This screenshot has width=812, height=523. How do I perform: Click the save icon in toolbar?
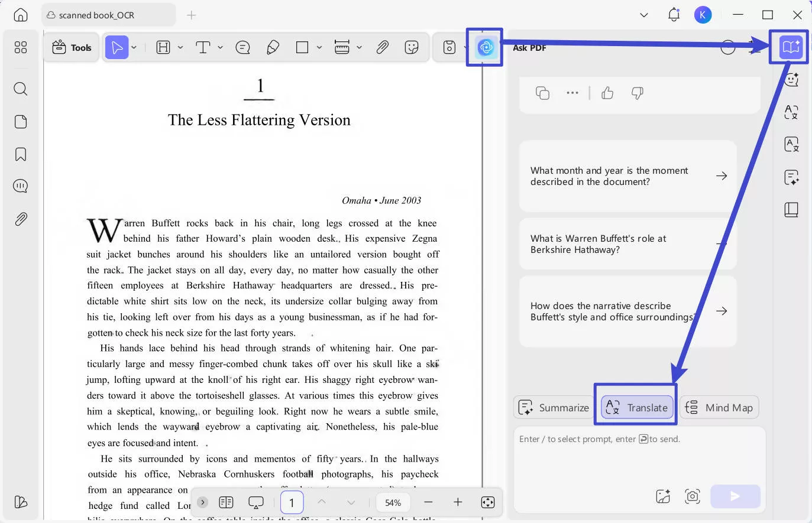tap(449, 47)
